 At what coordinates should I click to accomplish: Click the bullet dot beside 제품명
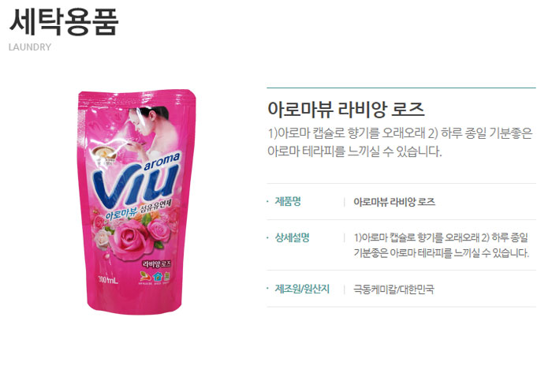[268, 201]
